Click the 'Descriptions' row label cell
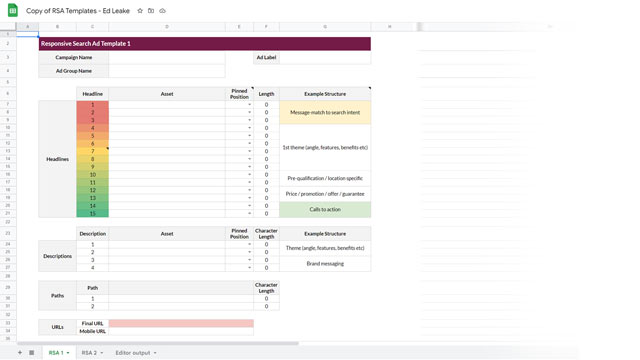The height and width of the screenshot is (360, 640). click(58, 256)
